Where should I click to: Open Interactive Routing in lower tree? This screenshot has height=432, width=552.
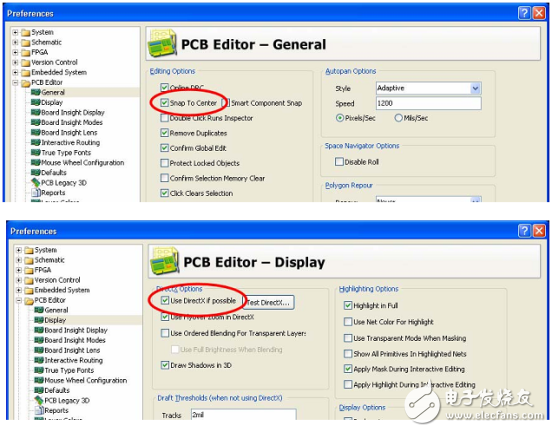tap(74, 360)
